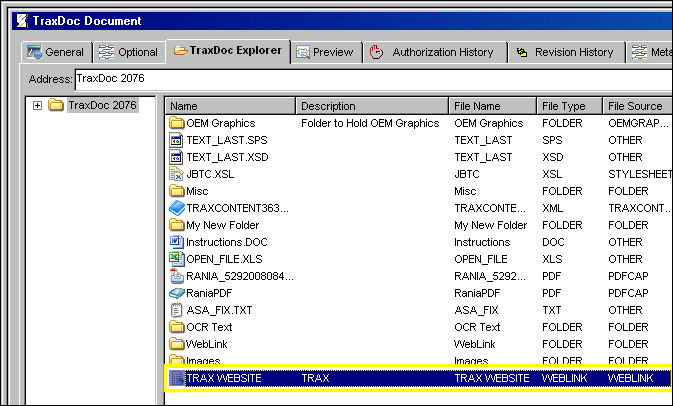Click the JBTC.XSL stylesheet icon
Image resolution: width=673 pixels, height=406 pixels.
coord(176,174)
